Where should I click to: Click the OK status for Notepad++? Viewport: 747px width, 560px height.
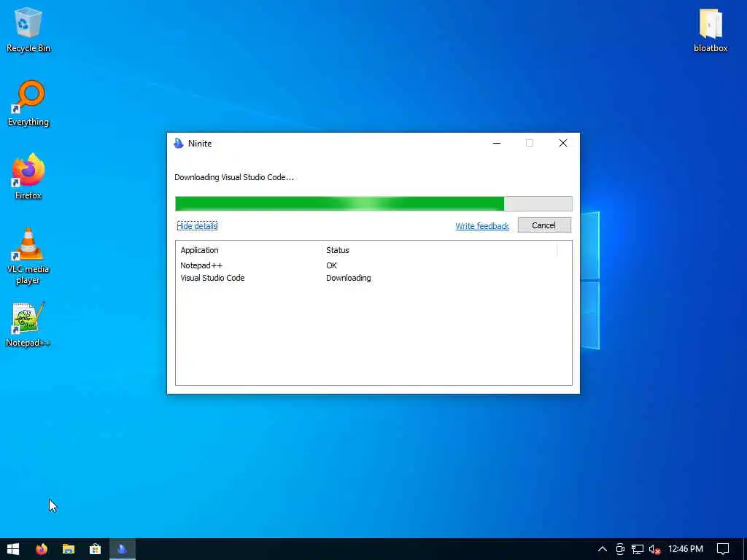pyautogui.click(x=332, y=265)
